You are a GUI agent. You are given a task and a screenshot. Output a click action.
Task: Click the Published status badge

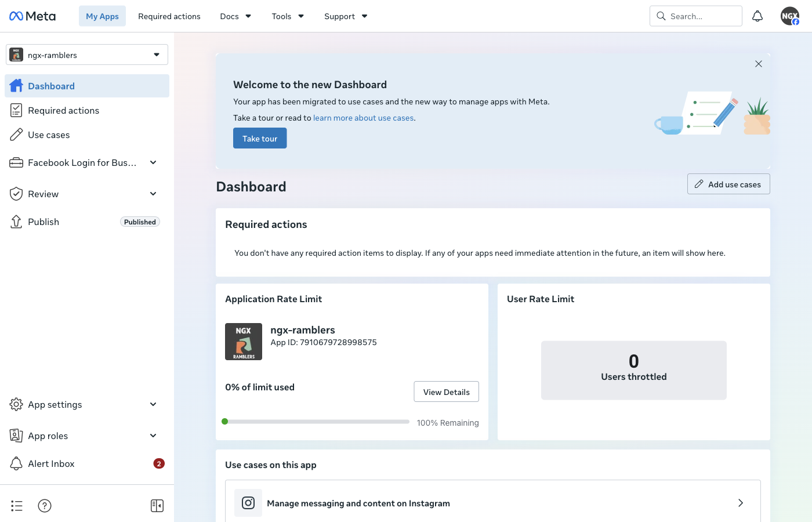coord(140,222)
